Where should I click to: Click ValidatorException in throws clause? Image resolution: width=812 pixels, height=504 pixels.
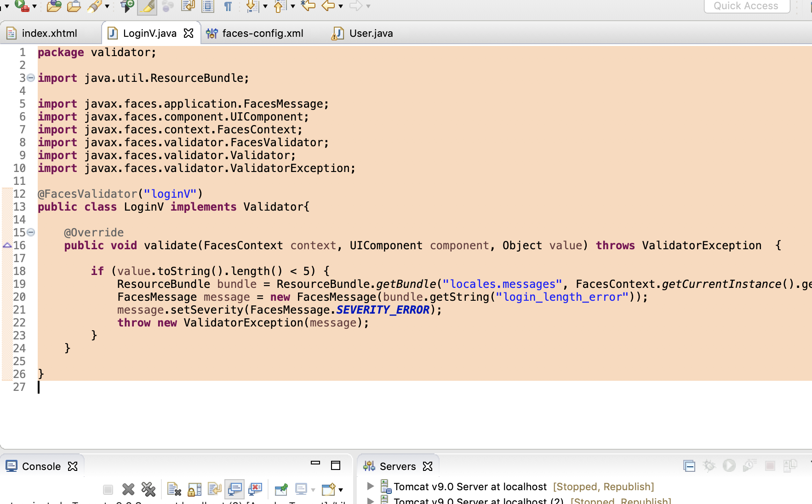tap(702, 246)
